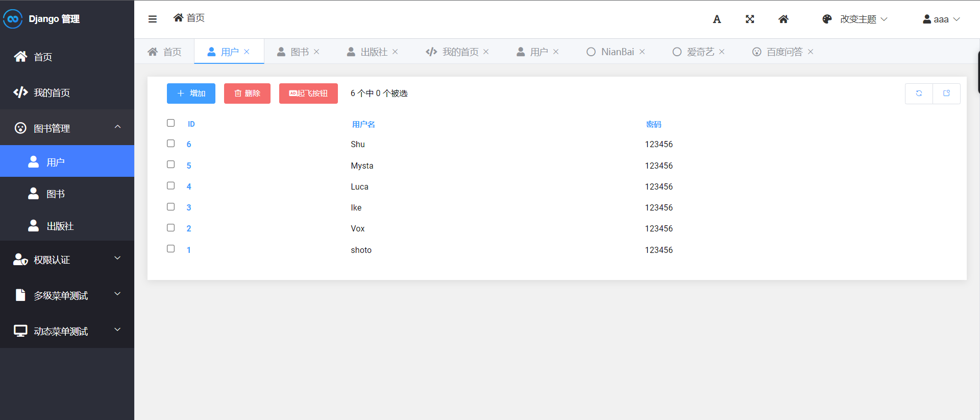This screenshot has height=420, width=980.
Task: Open user record with ID 1
Action: pos(189,250)
